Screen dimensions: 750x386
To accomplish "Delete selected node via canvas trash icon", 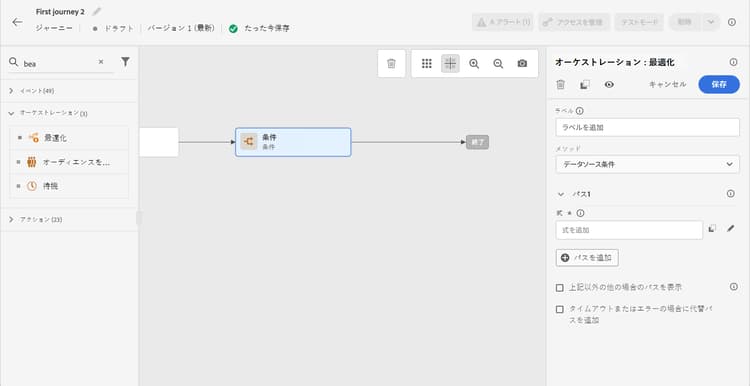I will tap(391, 64).
